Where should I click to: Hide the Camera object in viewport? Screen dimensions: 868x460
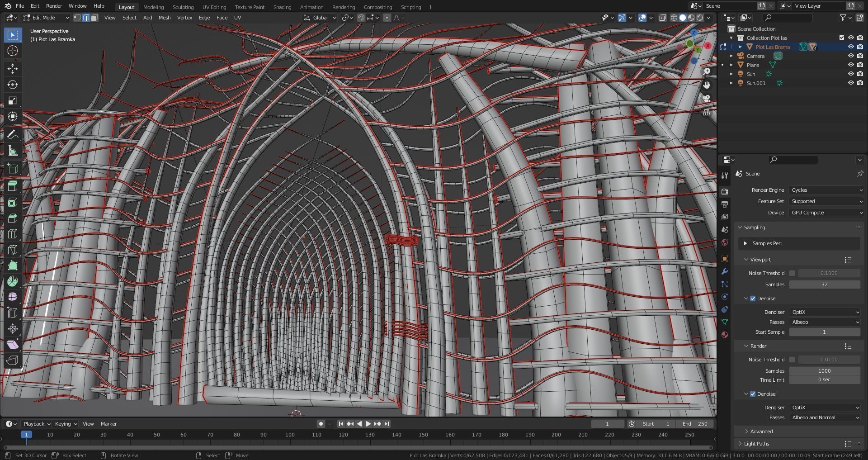coord(850,56)
